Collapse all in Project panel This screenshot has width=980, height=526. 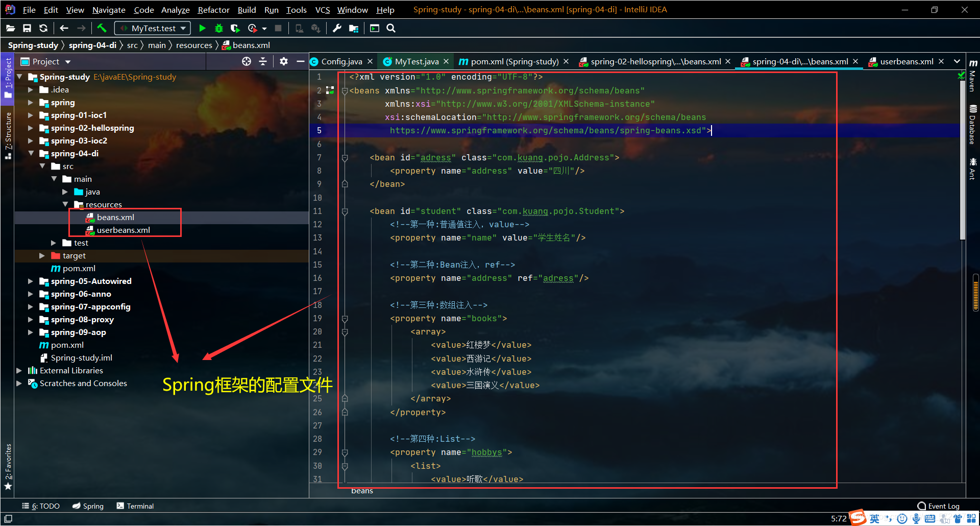[x=263, y=61]
